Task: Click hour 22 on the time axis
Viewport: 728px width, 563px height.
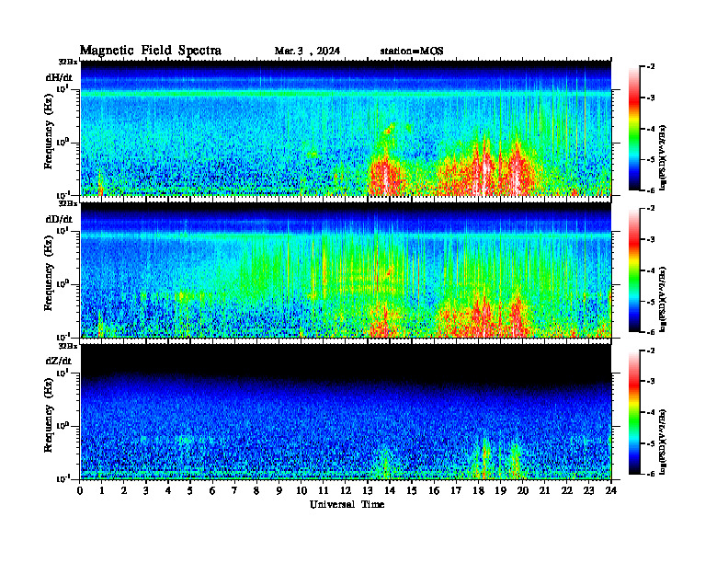Action: click(567, 491)
